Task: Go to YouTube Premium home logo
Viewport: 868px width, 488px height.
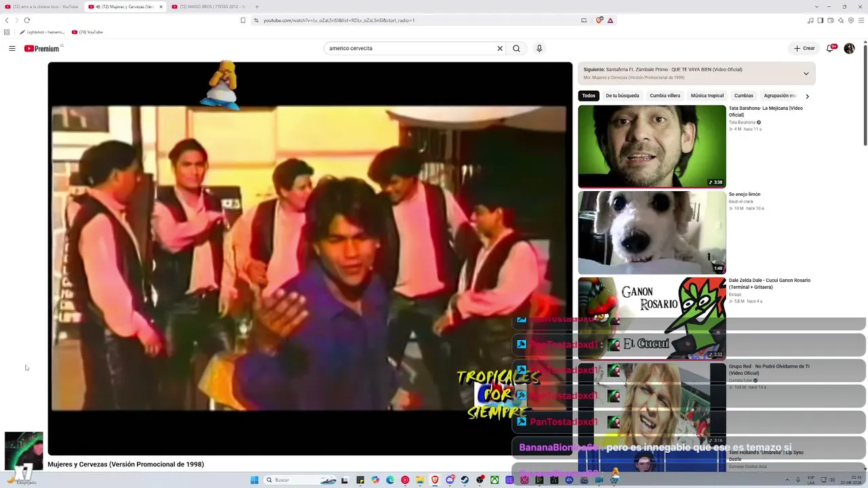Action: (43, 48)
